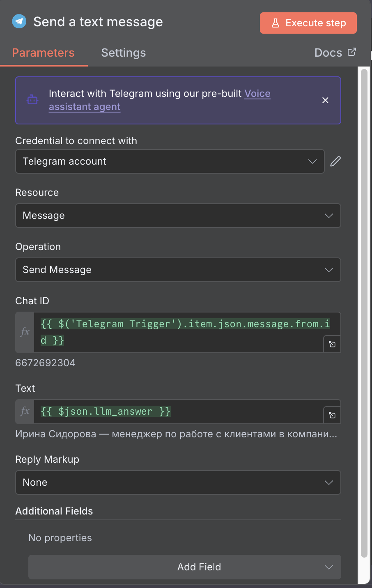The image size is (372, 588).
Task: Open the Telegram account credential dropdown
Action: click(170, 161)
